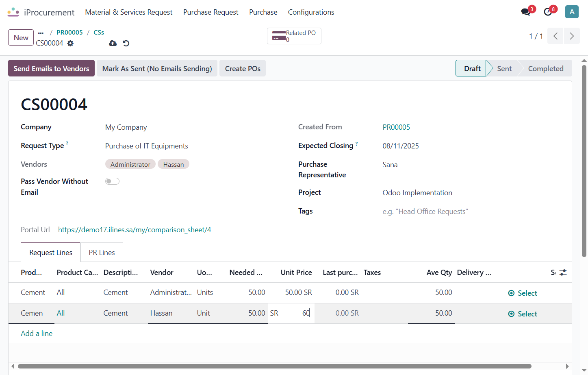Go to next record arrow

(x=572, y=36)
